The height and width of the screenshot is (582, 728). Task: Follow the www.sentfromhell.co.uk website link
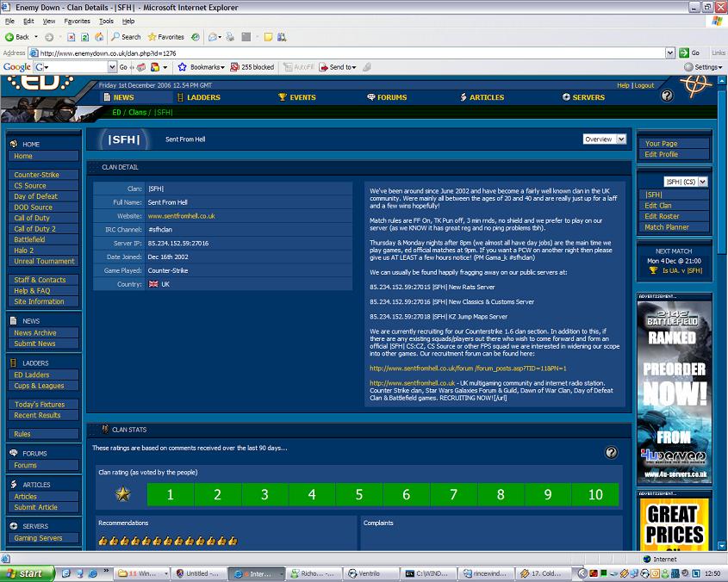click(182, 216)
